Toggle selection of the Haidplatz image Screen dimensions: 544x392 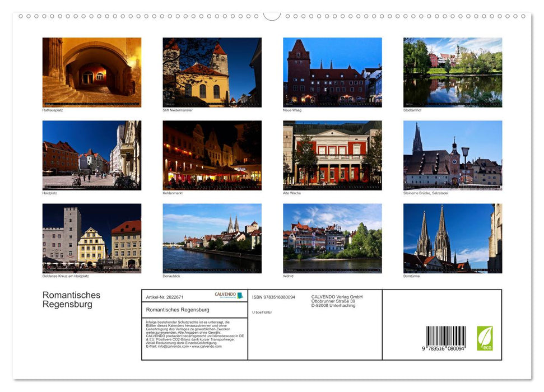point(91,154)
